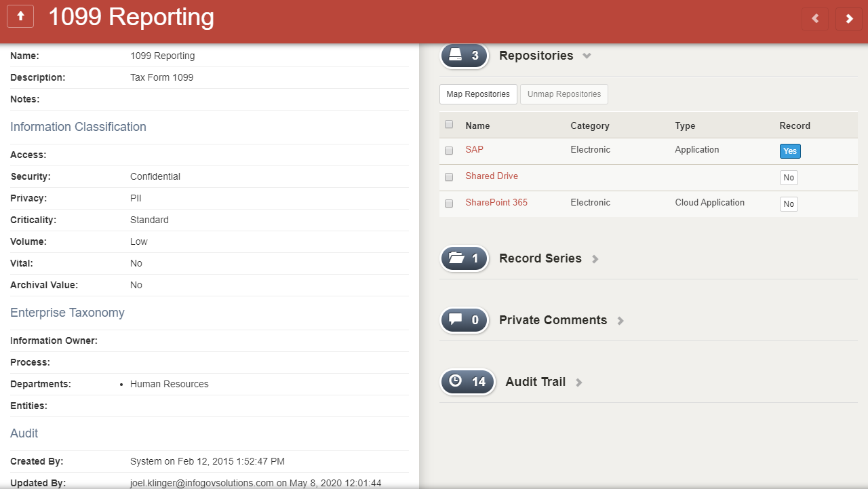Click the Unmap Repositories button
Screen dimensions: 868x489
pyautogui.click(x=564, y=94)
